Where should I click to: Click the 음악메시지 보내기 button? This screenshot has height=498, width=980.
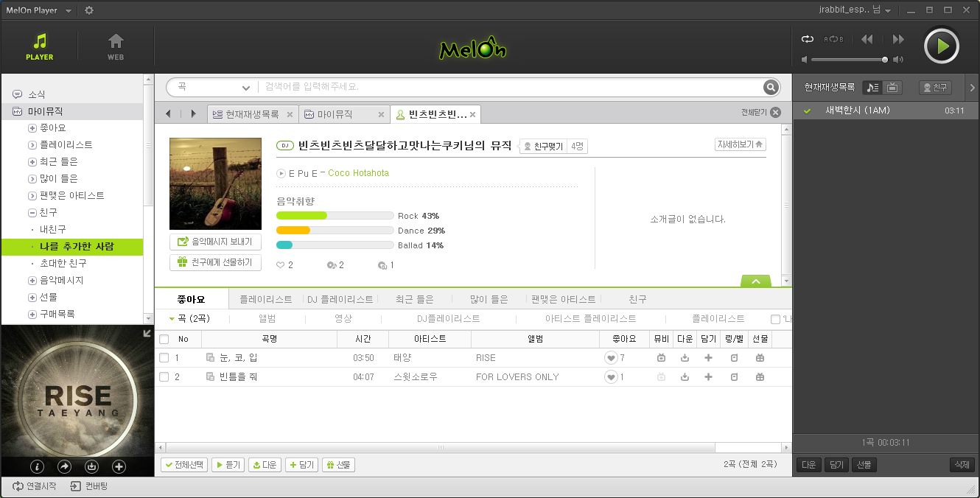(215, 242)
